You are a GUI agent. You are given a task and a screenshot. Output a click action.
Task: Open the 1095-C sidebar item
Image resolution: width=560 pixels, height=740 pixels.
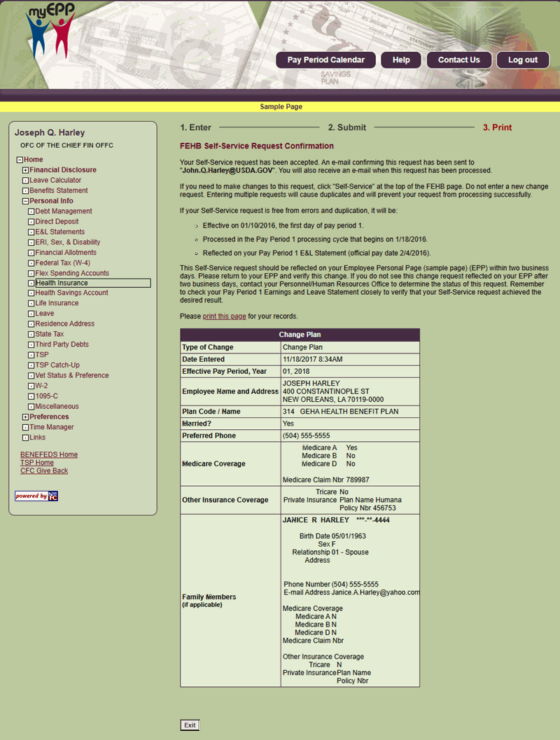point(47,396)
